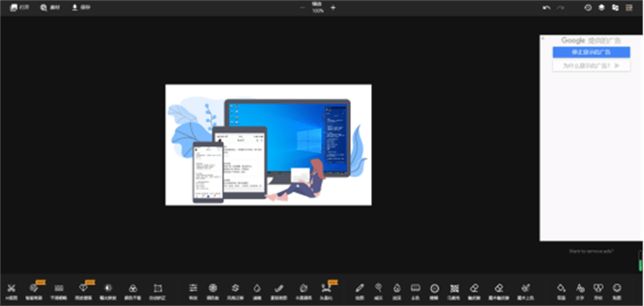Undo the last action
Viewport: 644px width, 306px height.
click(547, 7)
